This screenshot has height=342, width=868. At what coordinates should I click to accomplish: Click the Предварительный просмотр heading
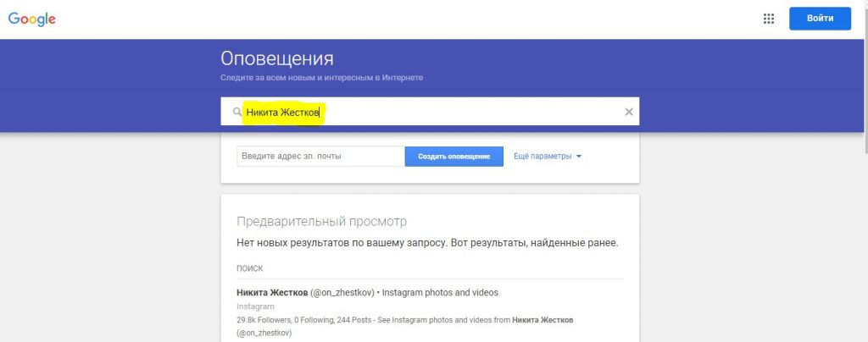click(x=321, y=222)
